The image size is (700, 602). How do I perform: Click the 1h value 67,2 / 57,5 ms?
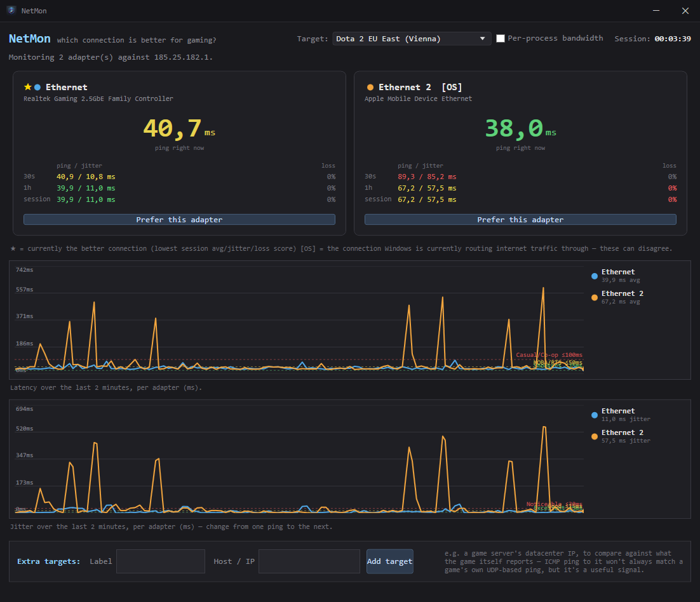click(427, 189)
